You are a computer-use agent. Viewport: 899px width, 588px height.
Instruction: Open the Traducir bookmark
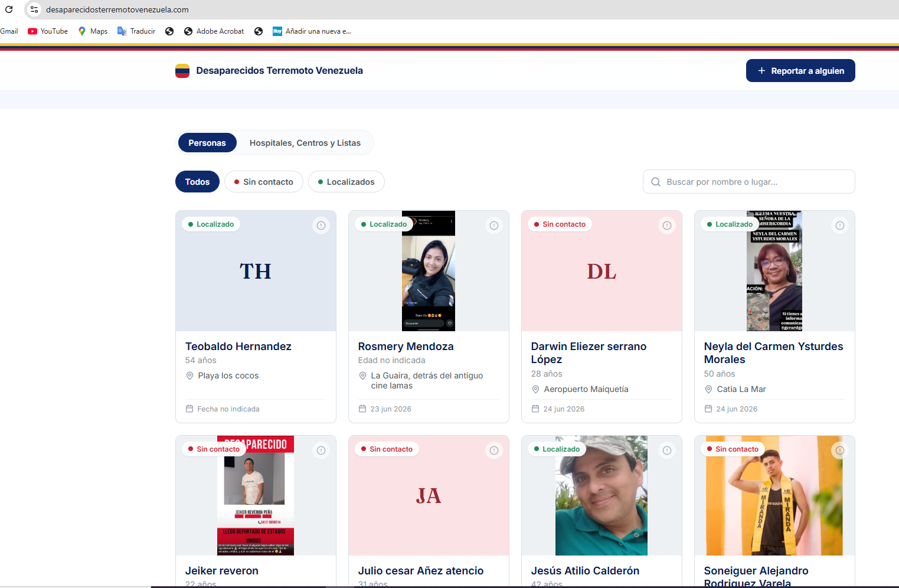136,31
